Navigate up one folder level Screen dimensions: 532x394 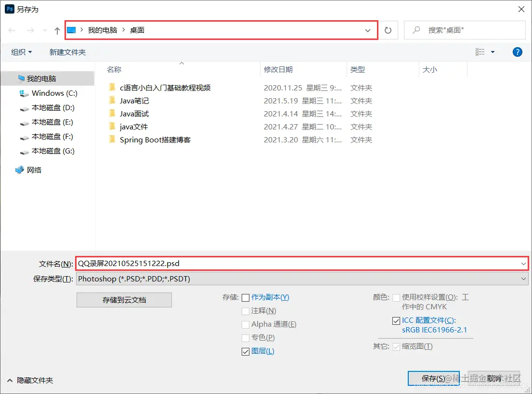[57, 30]
